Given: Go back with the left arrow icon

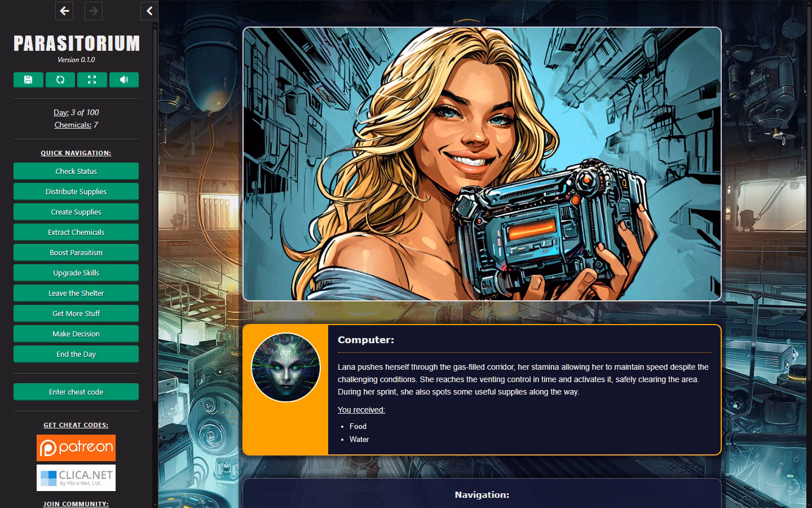Looking at the screenshot, I should [65, 11].
